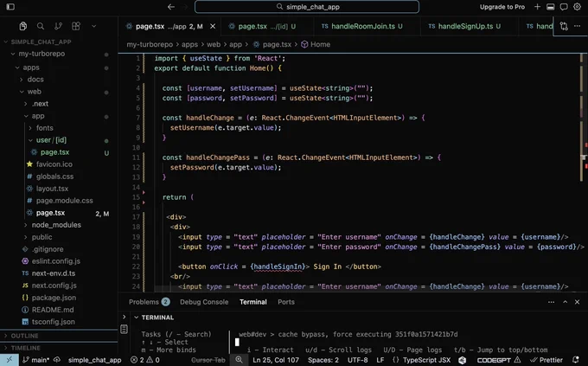Click the Home breadcrumb symbol
The image size is (588, 366).
[316, 44]
